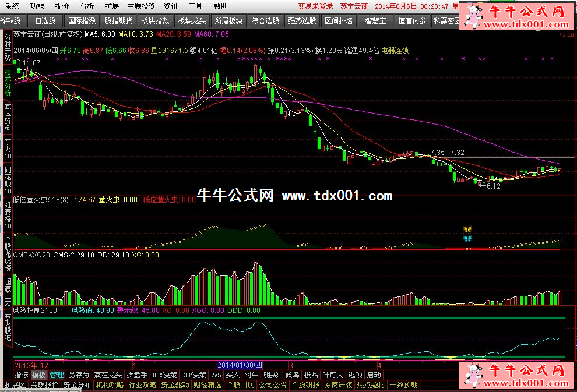The image size is (577, 392).
Task: Click the 国际指数 toolbar button
Action: coord(82,20)
